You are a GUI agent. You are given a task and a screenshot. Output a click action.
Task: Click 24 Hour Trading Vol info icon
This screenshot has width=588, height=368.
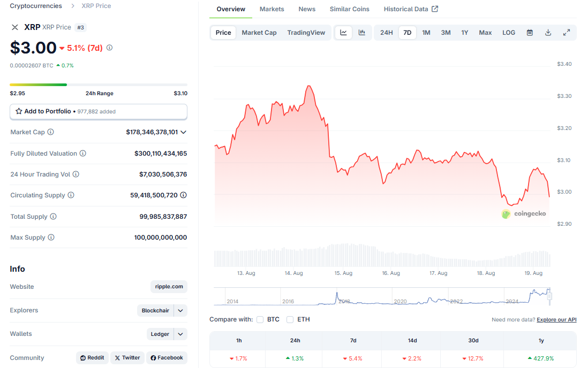click(x=76, y=174)
